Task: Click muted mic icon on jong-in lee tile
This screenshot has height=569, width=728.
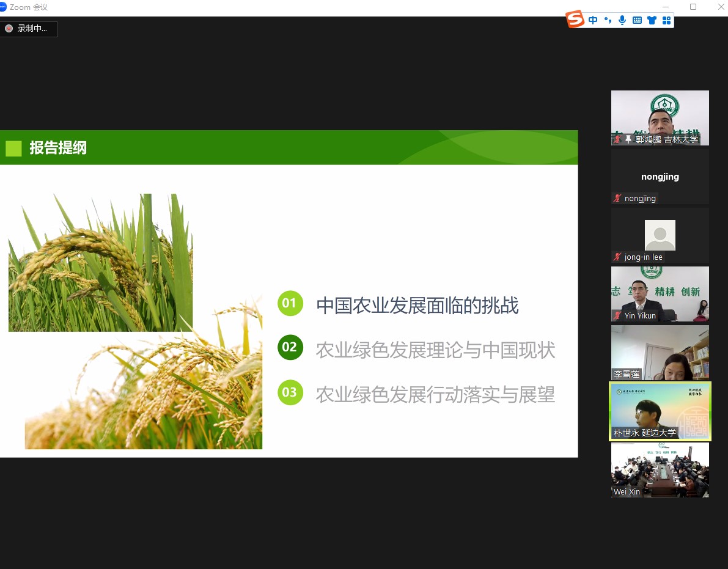Action: pos(618,257)
